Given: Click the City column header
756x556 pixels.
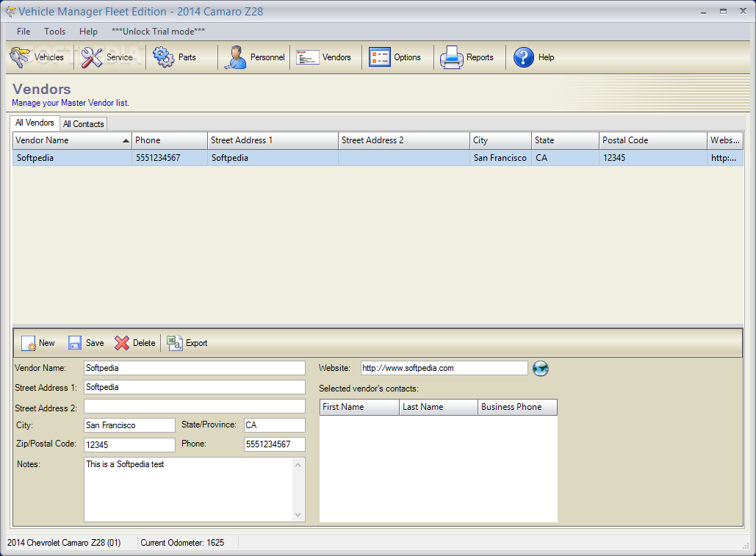Looking at the screenshot, I should (x=500, y=140).
